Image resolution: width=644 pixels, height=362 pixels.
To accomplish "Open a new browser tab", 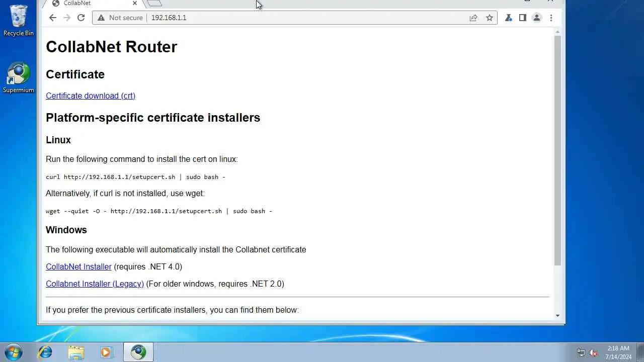I will 155,3.
